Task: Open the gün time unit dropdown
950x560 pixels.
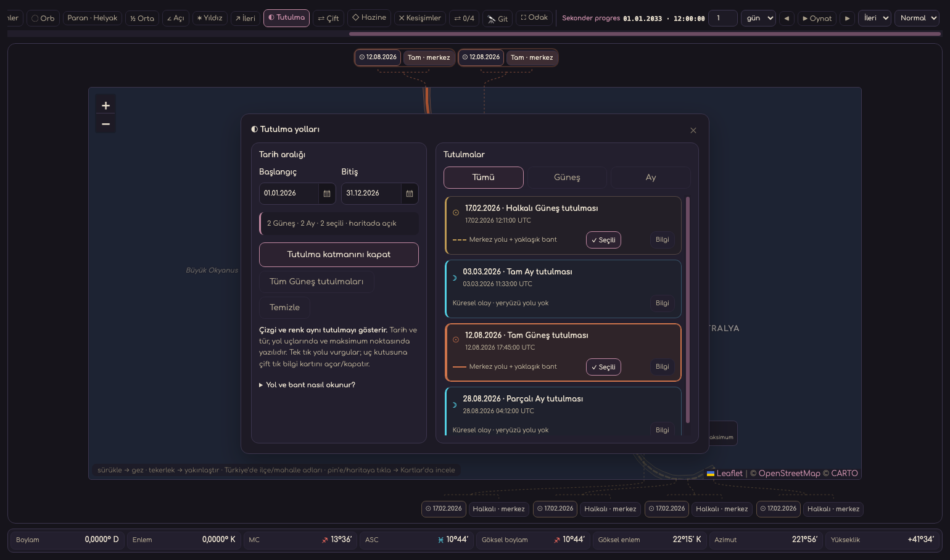Action: (758, 19)
